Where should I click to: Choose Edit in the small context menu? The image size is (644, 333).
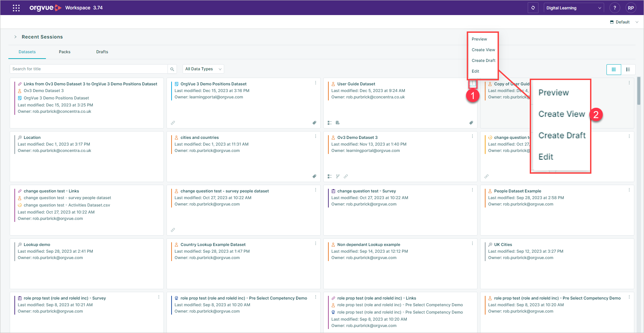pyautogui.click(x=475, y=71)
